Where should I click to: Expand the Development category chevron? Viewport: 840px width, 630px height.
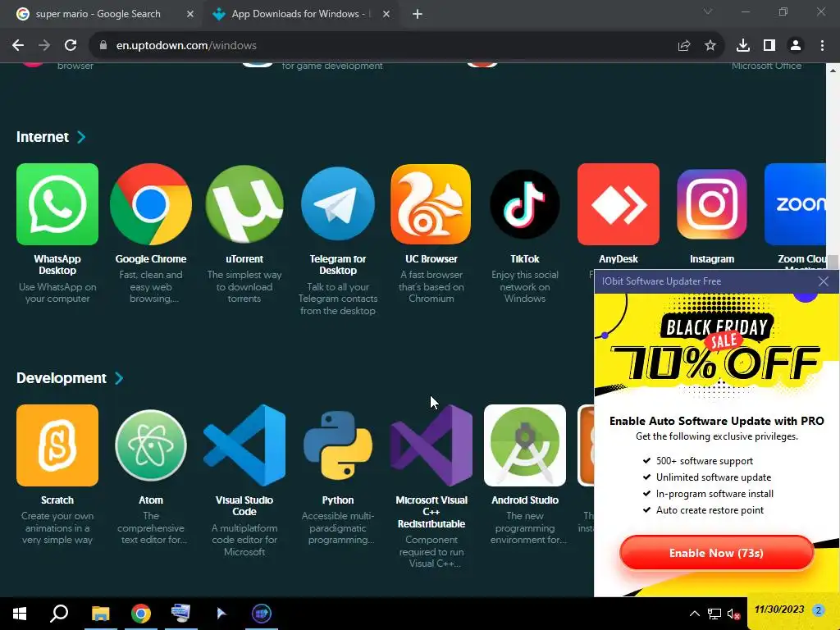click(119, 378)
